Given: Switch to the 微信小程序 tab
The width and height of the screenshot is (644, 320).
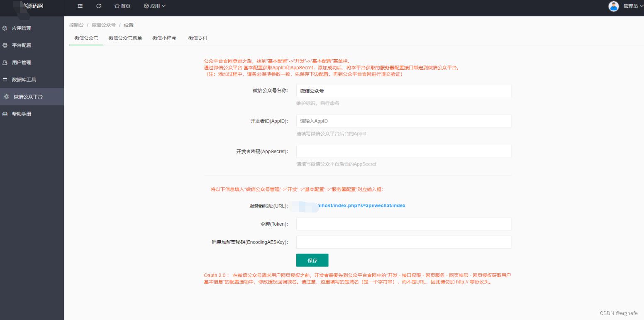Looking at the screenshot, I should [x=164, y=38].
